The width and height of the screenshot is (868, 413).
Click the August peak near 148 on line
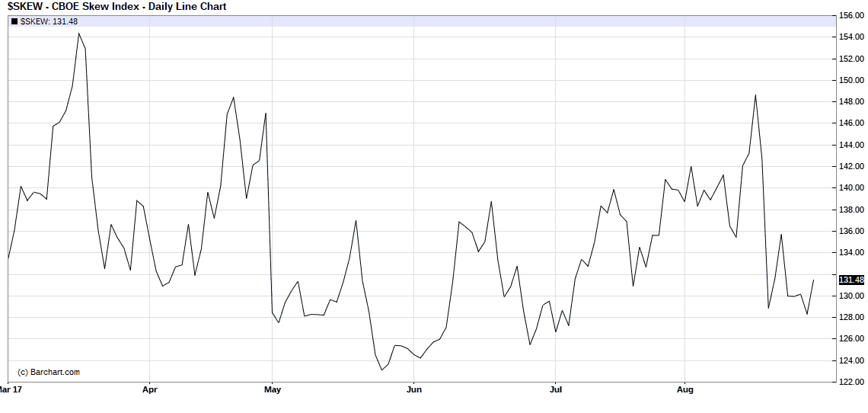tap(755, 94)
